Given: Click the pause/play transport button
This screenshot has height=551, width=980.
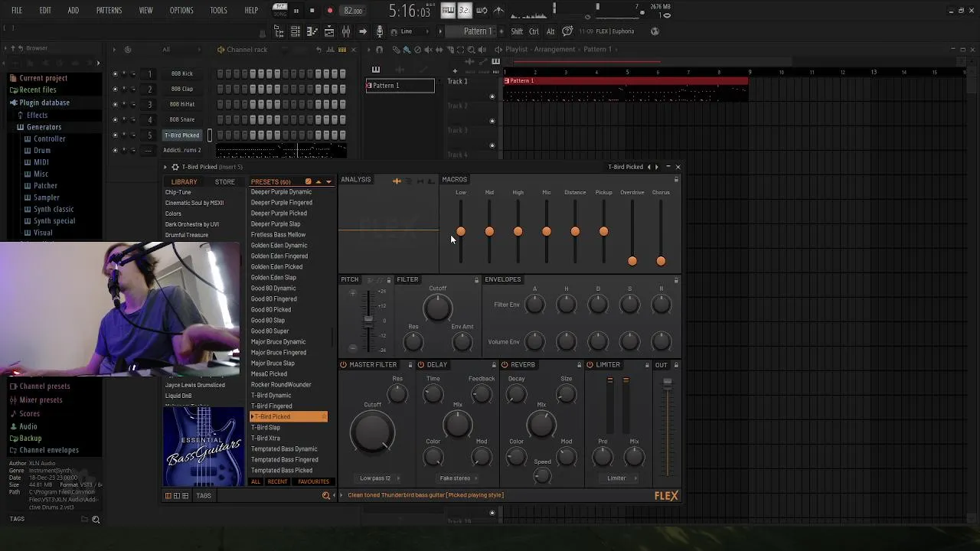Looking at the screenshot, I should pyautogui.click(x=296, y=11).
